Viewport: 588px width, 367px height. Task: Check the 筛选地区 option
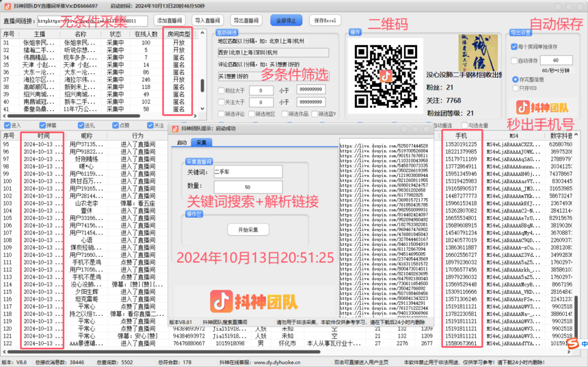point(252,113)
